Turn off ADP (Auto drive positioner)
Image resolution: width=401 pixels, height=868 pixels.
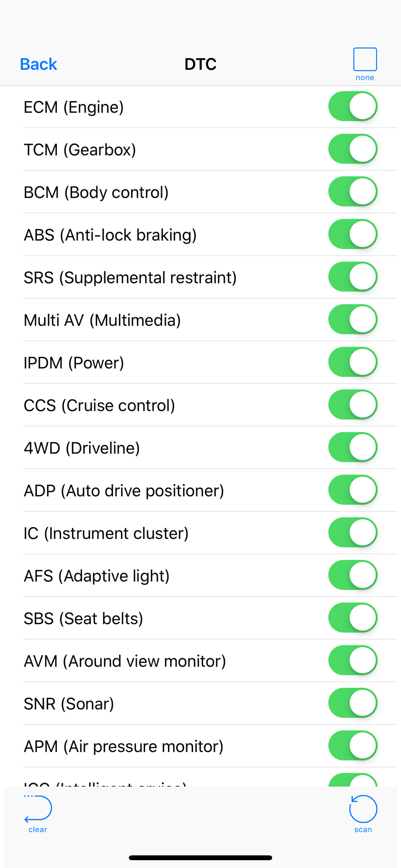pyautogui.click(x=353, y=490)
